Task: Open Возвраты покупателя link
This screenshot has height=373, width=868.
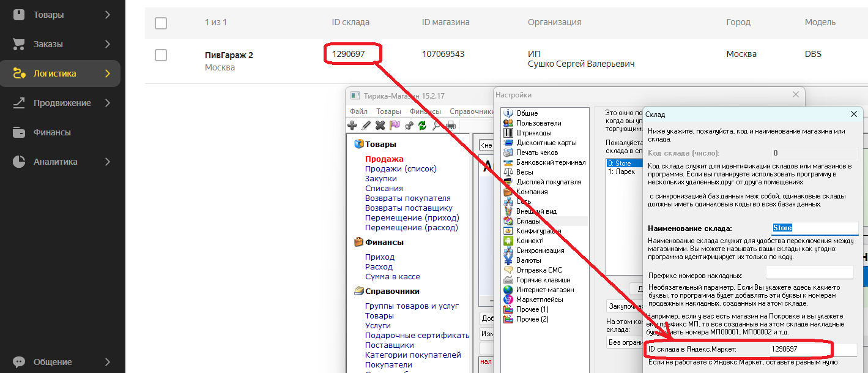Action: (x=408, y=198)
